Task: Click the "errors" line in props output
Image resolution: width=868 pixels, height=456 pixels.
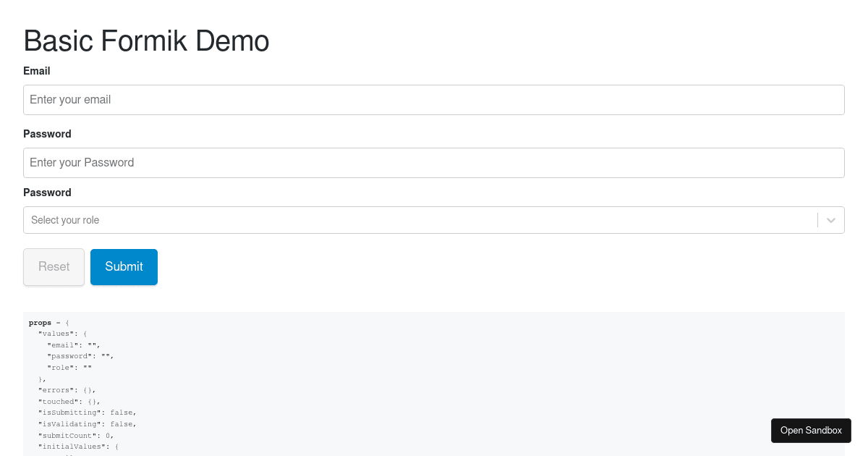Action: pyautogui.click(x=67, y=390)
